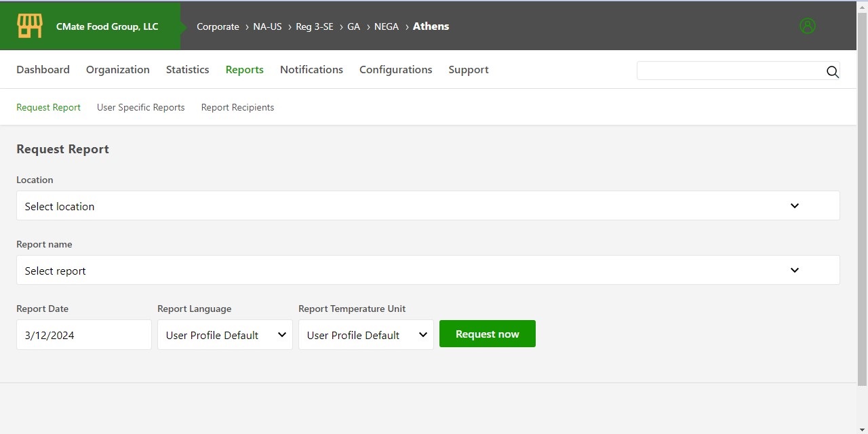Open the Report Temperature Unit dropdown

(366, 334)
